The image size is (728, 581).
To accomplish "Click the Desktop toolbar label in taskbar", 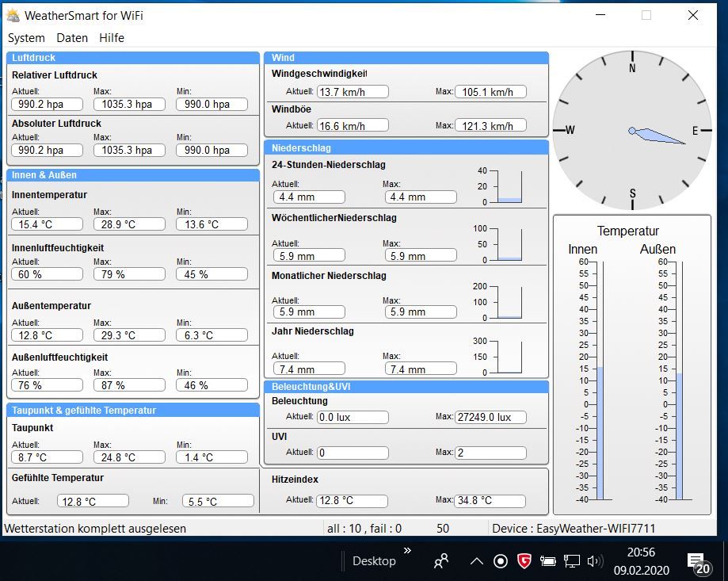I will click(x=374, y=561).
